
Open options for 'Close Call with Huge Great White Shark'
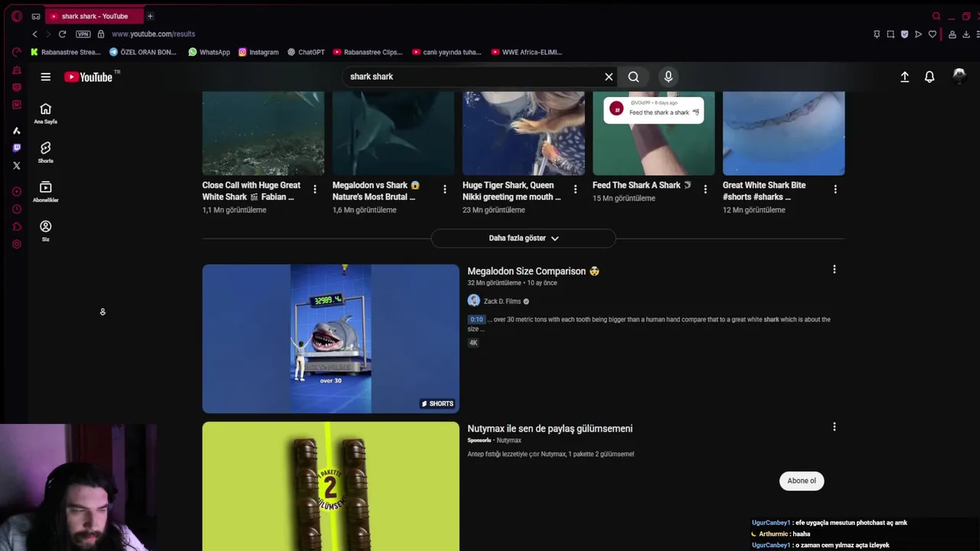(315, 189)
